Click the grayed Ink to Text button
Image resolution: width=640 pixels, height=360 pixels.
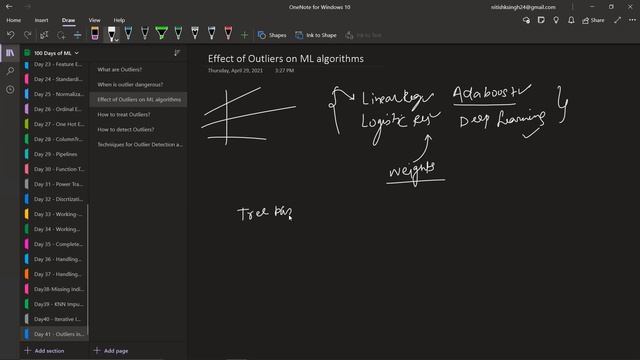[363, 35]
